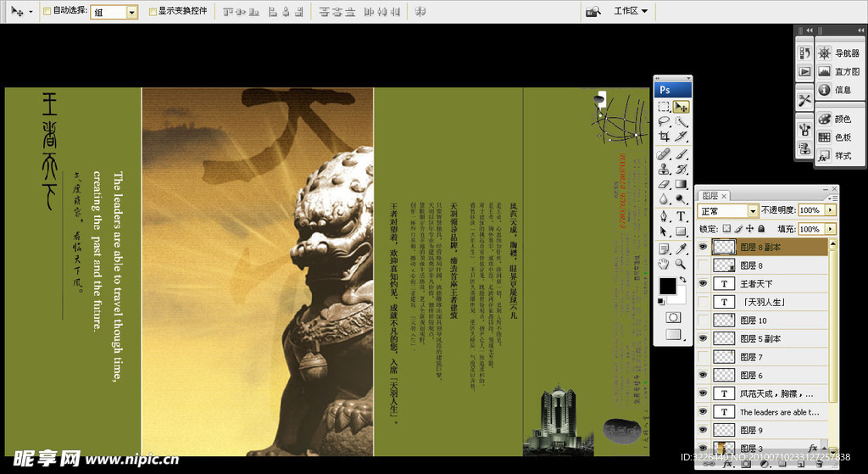Select the Horizontal Type tool
The height and width of the screenshot is (474, 868).
(x=682, y=215)
